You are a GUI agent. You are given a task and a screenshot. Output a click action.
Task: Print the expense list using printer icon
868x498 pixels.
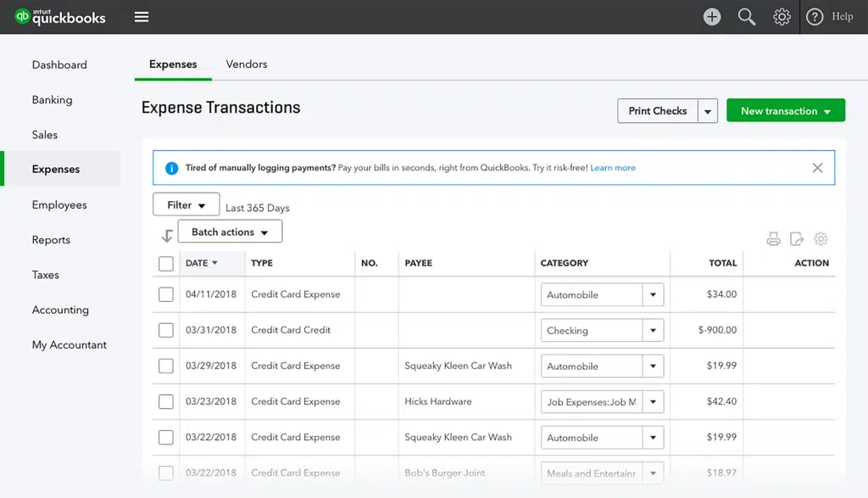click(x=773, y=239)
